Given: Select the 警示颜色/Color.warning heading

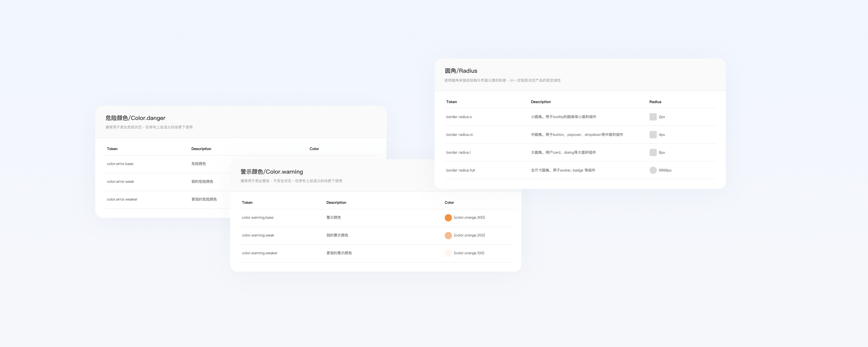Looking at the screenshot, I should pos(272,171).
